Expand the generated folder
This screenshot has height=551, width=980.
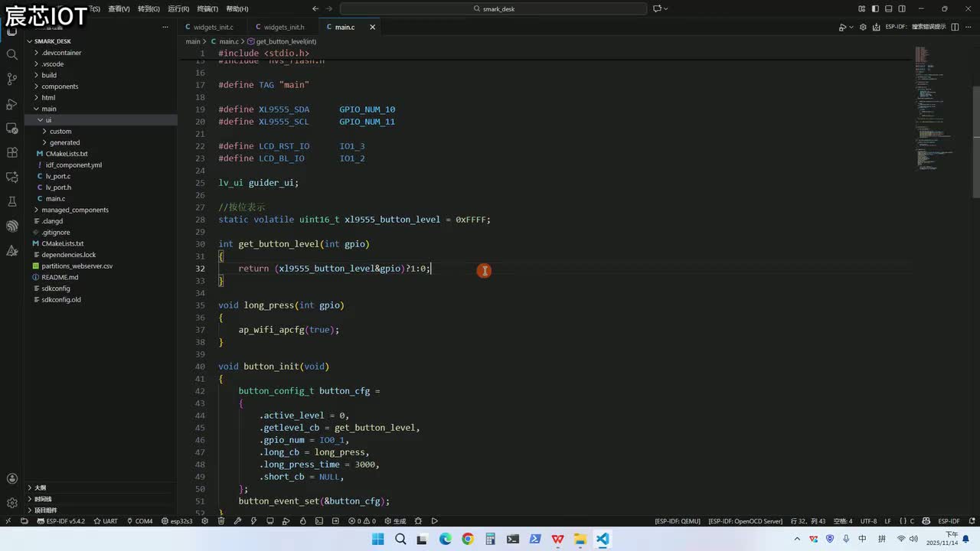click(x=101, y=142)
